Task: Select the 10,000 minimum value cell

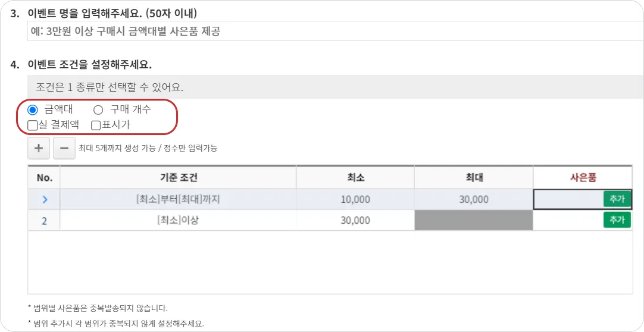Action: point(355,199)
